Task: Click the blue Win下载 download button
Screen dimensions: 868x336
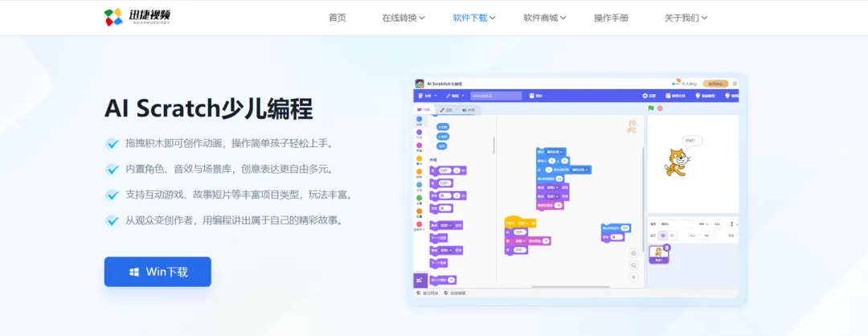Action: tap(158, 272)
